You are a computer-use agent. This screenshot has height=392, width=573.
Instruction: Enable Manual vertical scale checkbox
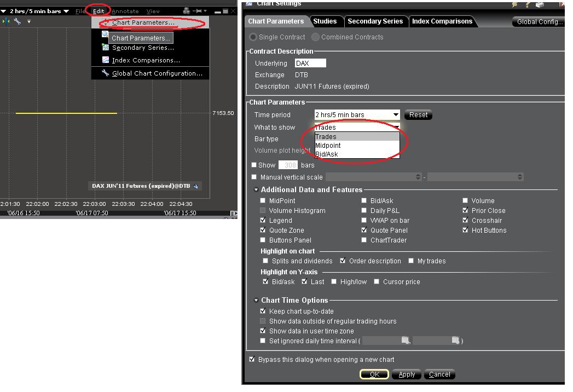pos(254,177)
